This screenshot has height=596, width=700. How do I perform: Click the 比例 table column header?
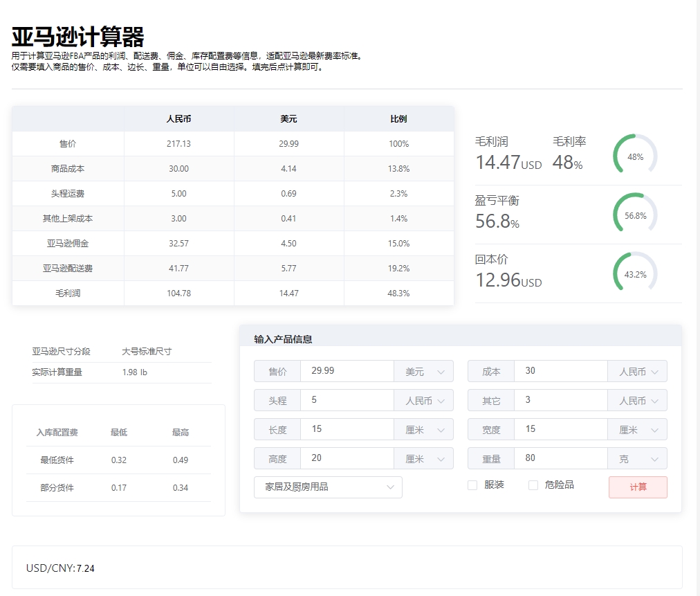pos(398,119)
